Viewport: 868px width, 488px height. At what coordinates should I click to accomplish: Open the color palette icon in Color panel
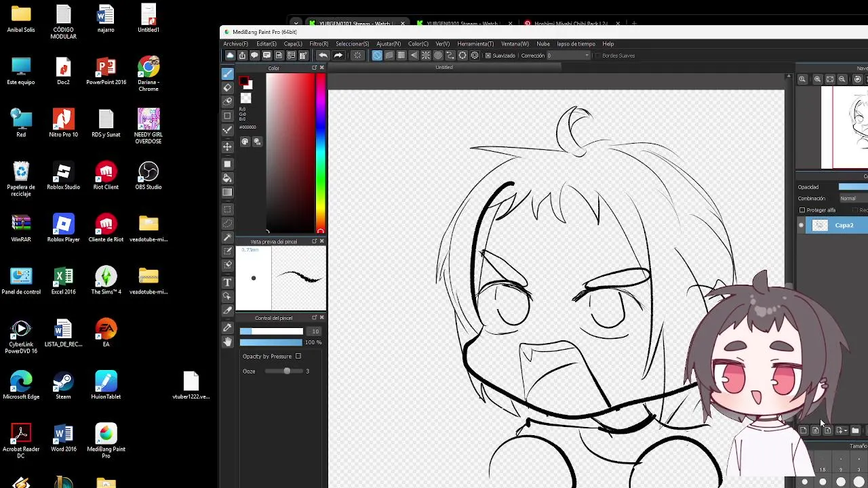(245, 142)
